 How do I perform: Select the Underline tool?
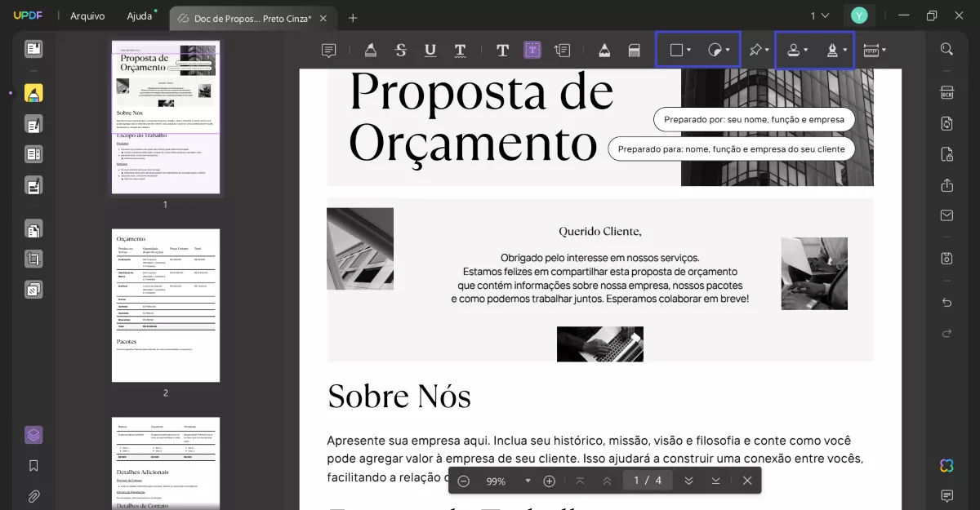point(430,50)
